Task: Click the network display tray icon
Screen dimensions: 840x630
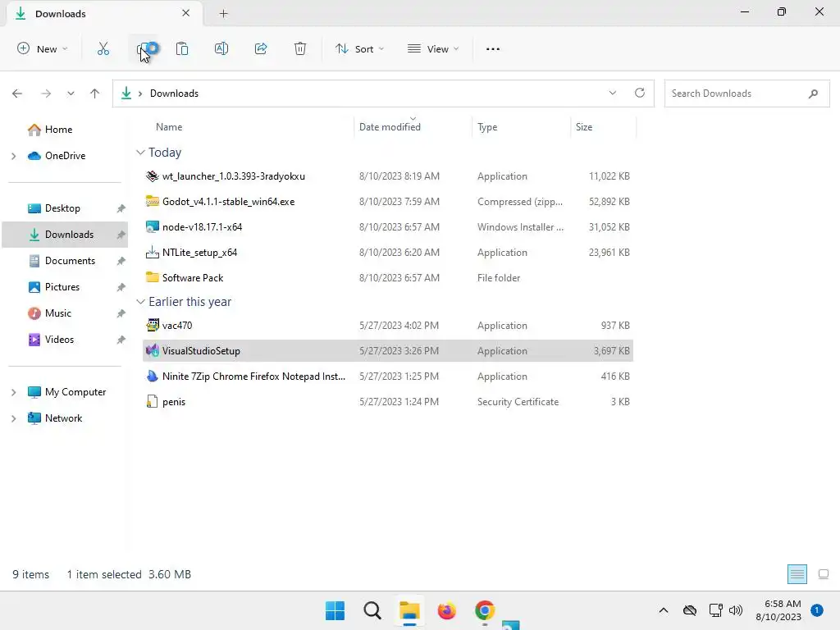Action: 715,610
